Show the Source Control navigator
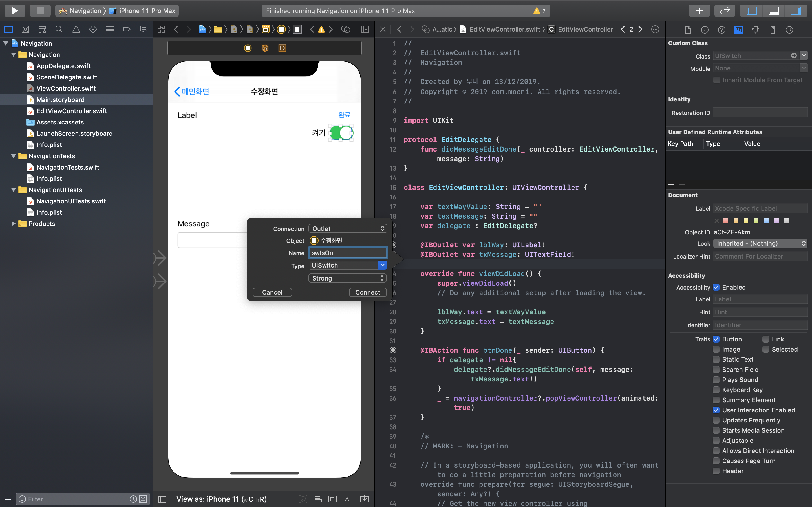Image resolution: width=812 pixels, height=507 pixels. pyautogui.click(x=25, y=30)
